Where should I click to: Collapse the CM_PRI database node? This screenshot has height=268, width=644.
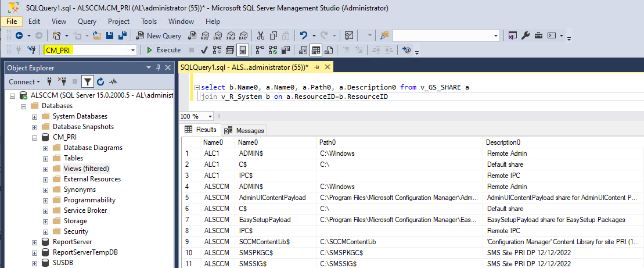coord(34,138)
